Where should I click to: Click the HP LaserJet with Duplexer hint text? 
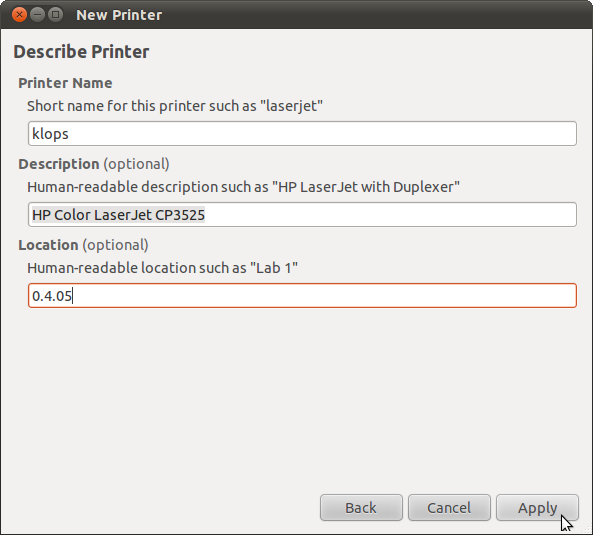click(243, 187)
